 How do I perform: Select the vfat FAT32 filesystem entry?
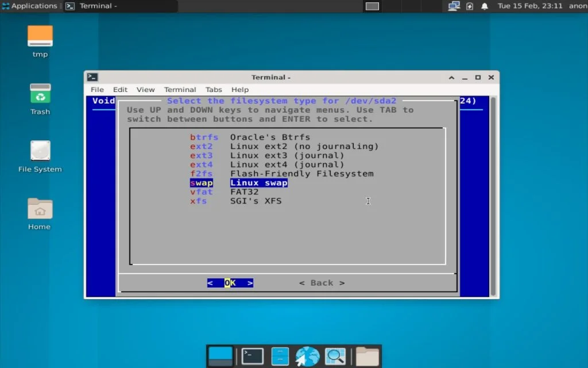(241, 191)
